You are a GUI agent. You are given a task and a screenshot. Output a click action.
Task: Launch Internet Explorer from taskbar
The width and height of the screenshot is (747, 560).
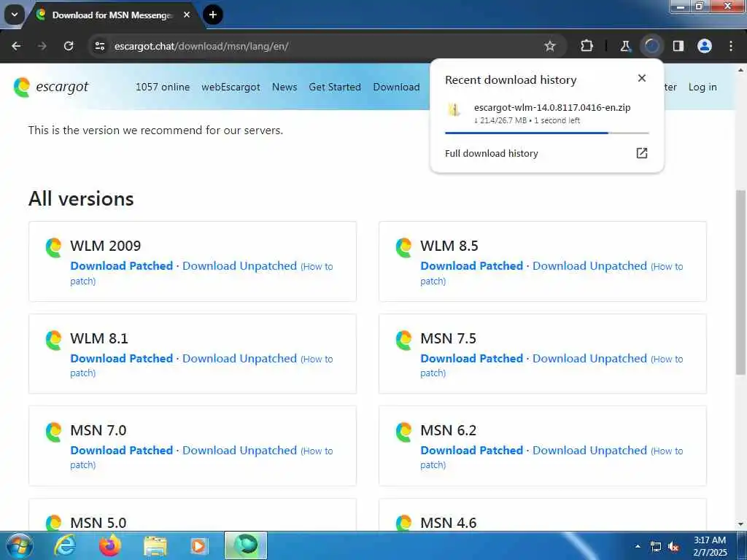tap(64, 545)
